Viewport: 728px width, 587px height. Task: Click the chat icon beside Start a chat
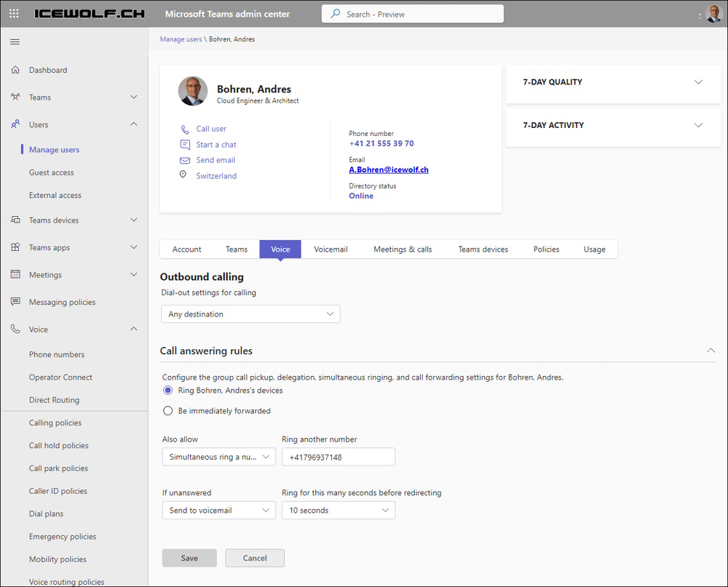click(185, 145)
